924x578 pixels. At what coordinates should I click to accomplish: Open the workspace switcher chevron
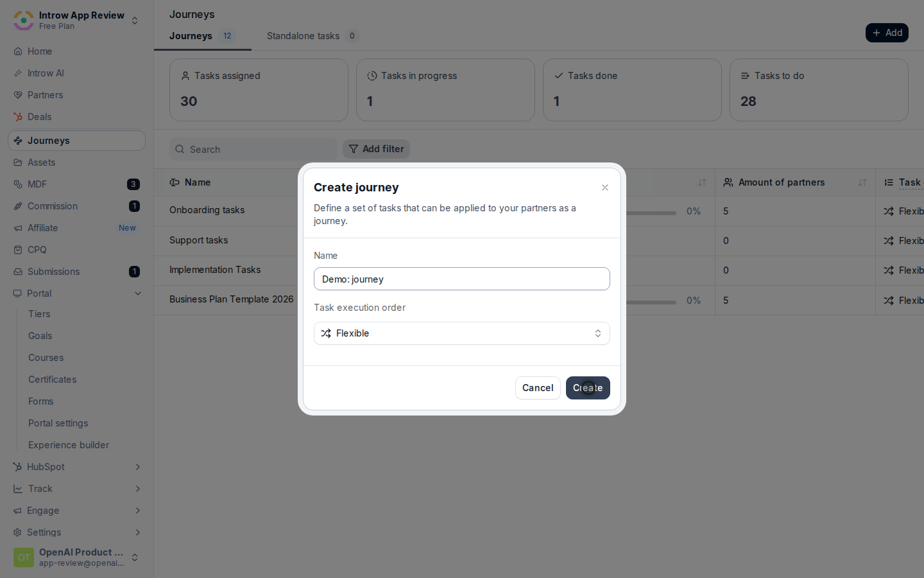coord(135,21)
